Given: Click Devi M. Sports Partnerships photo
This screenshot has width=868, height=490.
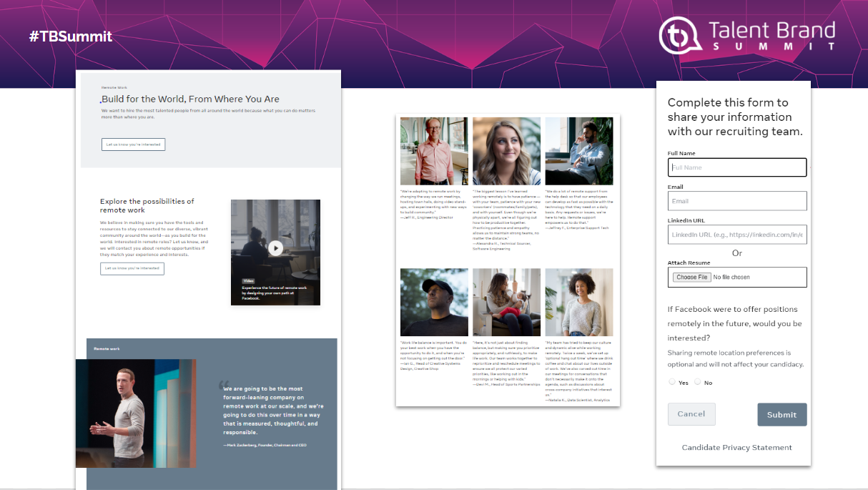Looking at the screenshot, I should point(506,302).
